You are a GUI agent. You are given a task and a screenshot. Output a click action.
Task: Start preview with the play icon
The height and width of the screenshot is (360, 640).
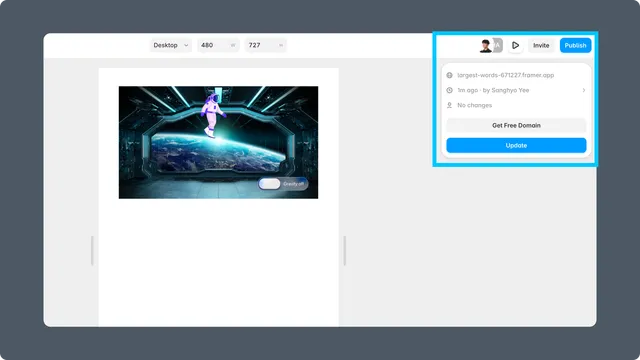516,45
